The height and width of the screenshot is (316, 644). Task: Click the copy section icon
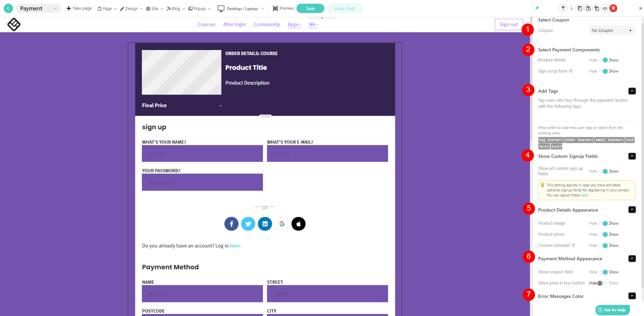(580, 8)
